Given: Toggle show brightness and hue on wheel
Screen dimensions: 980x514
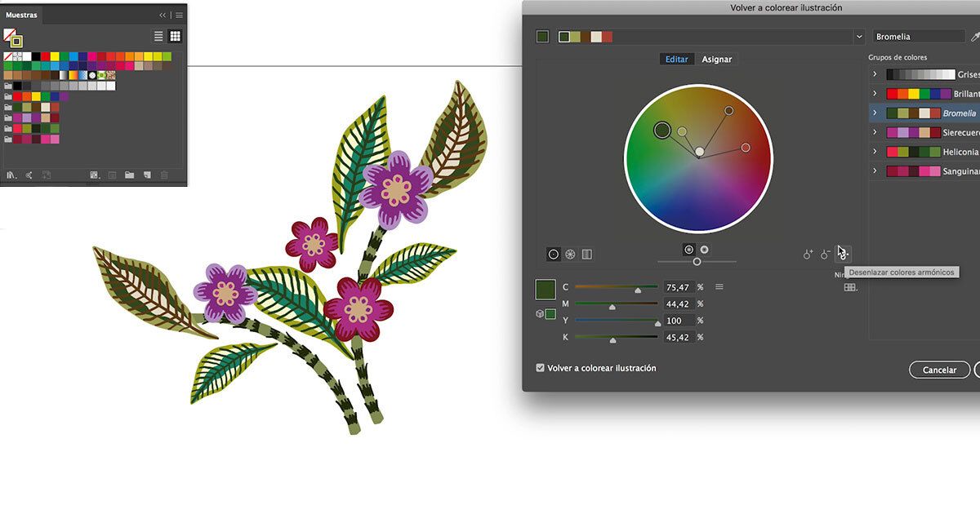Looking at the screenshot, I should point(705,250).
